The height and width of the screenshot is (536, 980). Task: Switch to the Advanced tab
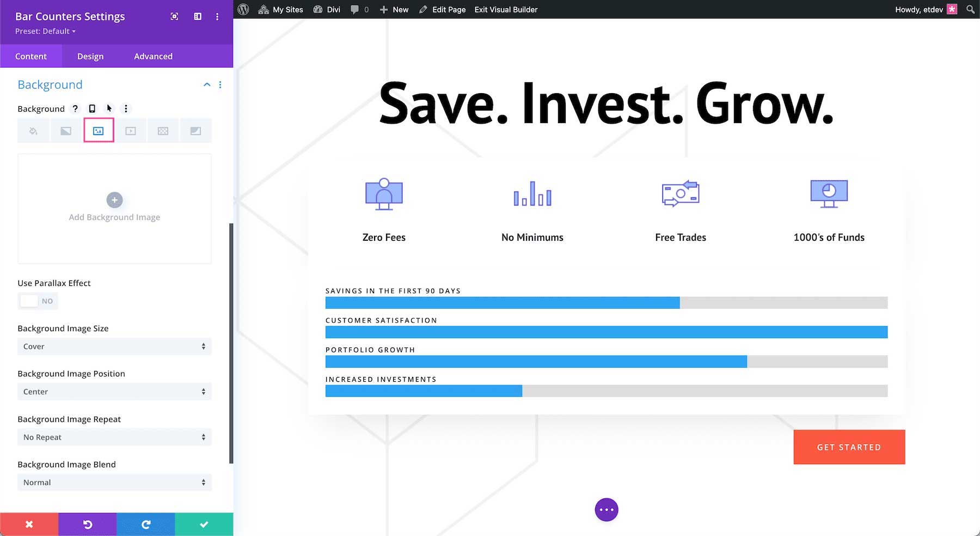pos(153,56)
